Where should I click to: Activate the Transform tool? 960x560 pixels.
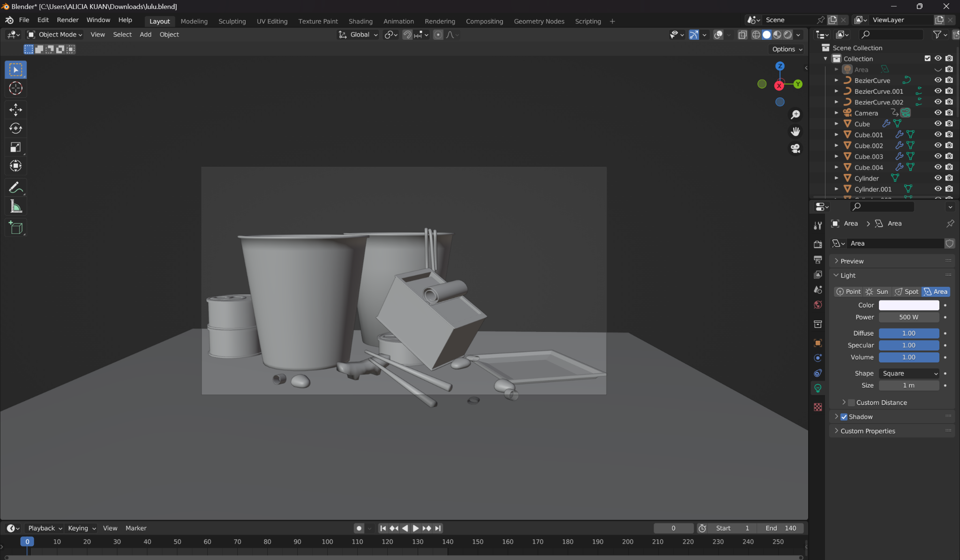(x=15, y=166)
